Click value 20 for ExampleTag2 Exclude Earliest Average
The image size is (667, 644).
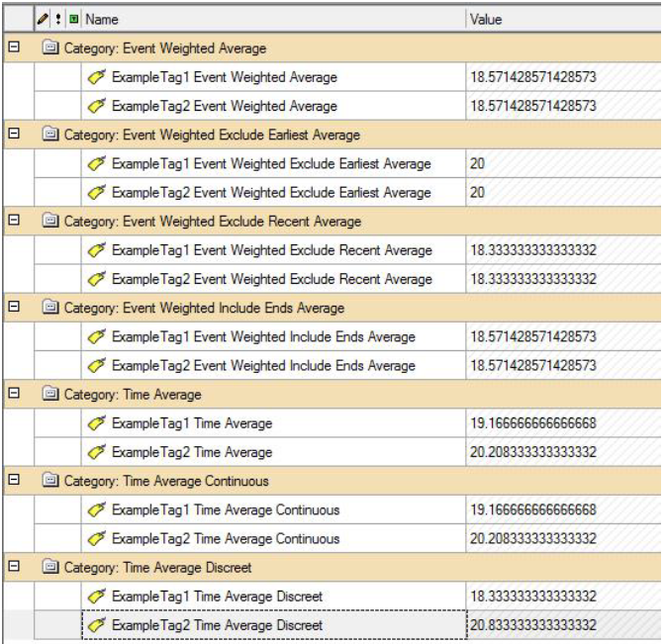tap(477, 192)
